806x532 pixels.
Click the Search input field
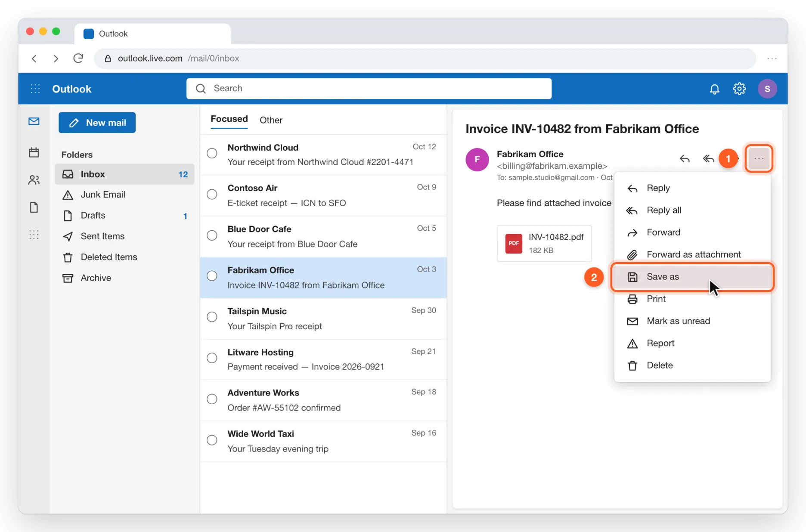coord(369,89)
